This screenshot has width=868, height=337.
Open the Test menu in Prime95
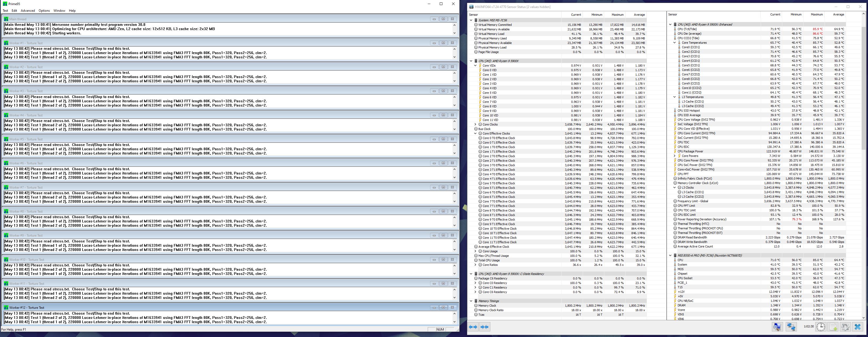coord(5,11)
